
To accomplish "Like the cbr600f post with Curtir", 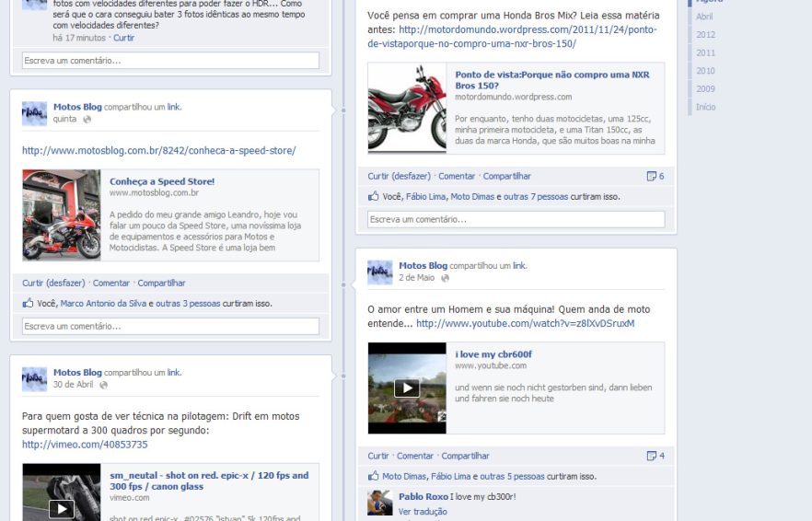I will [378, 456].
